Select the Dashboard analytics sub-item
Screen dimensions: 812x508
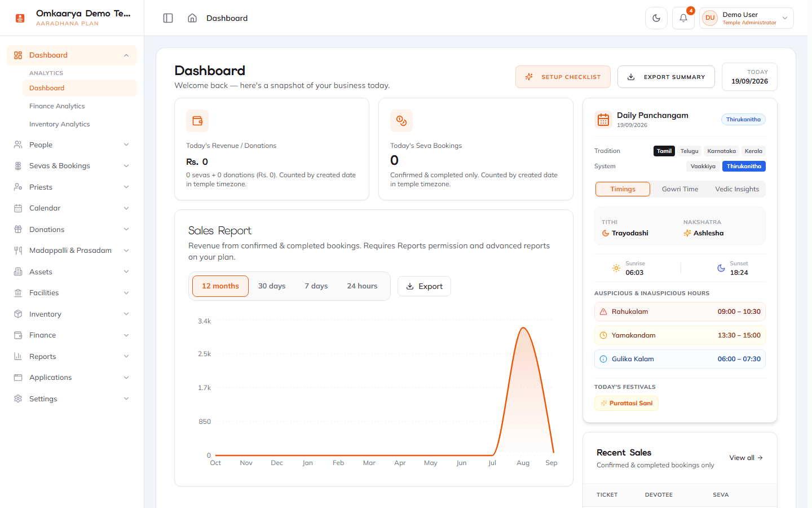pyautogui.click(x=80, y=88)
